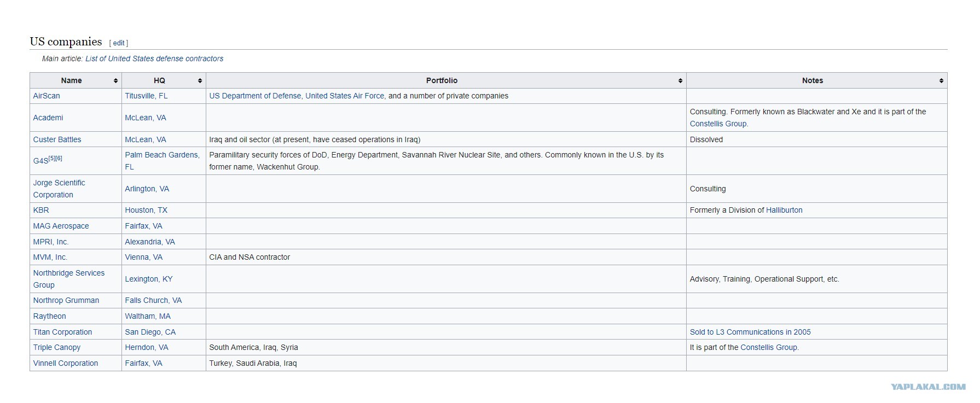Open the Northrop Grumman article
980x403 pixels.
pos(66,300)
